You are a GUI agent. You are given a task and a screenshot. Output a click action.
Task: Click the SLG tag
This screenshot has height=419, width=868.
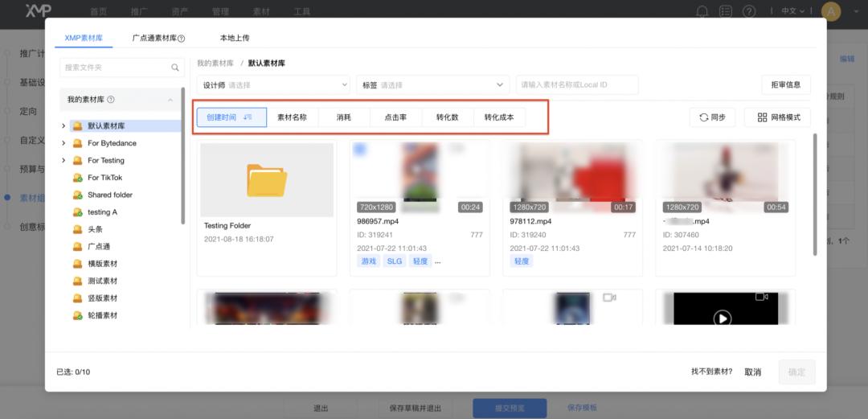pos(395,261)
